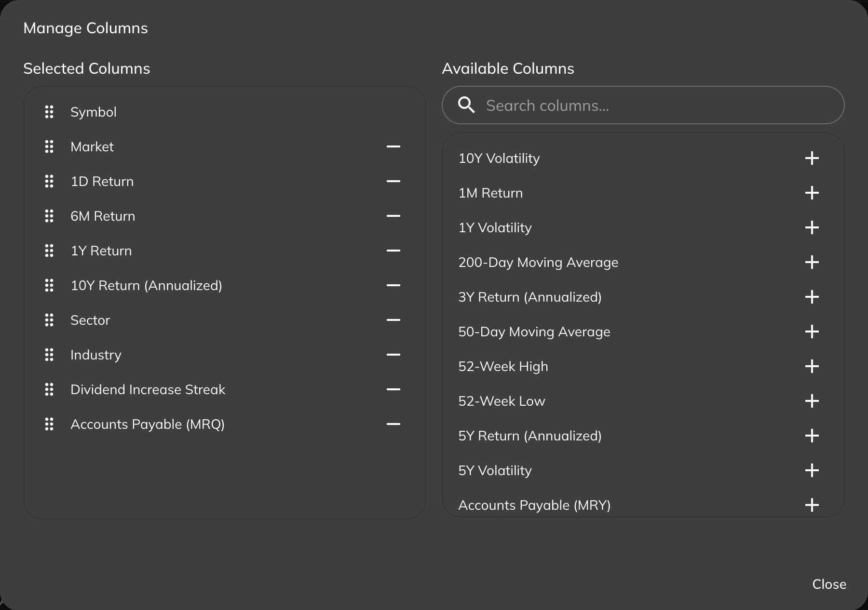
Task: Add the 10Y Volatility column
Action: tap(812, 158)
